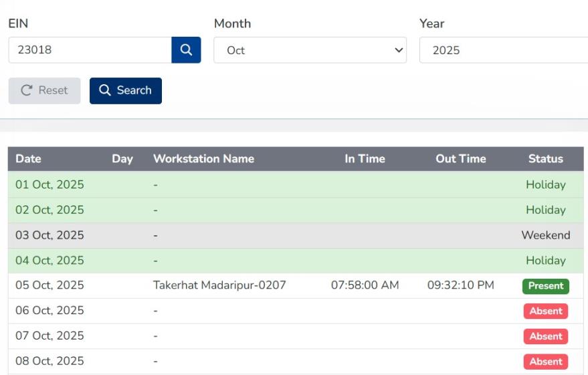Click Takerhat Madaripur-0207 workstation entry
588x375 pixels.
pos(219,285)
